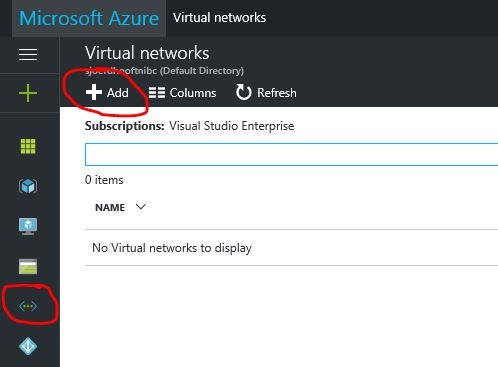This screenshot has width=498, height=367.
Task: Sort by the NAME column chevron
Action: 141,207
